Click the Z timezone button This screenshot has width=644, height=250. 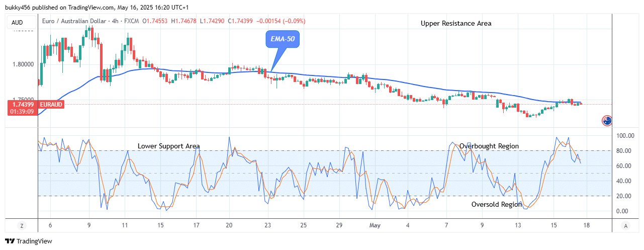pos(22,226)
